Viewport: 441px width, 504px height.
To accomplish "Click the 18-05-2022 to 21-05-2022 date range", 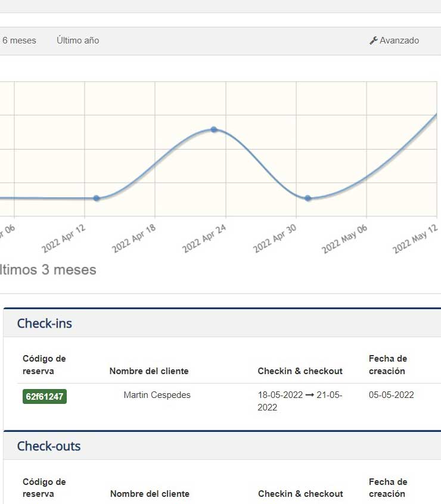I will coord(300,401).
